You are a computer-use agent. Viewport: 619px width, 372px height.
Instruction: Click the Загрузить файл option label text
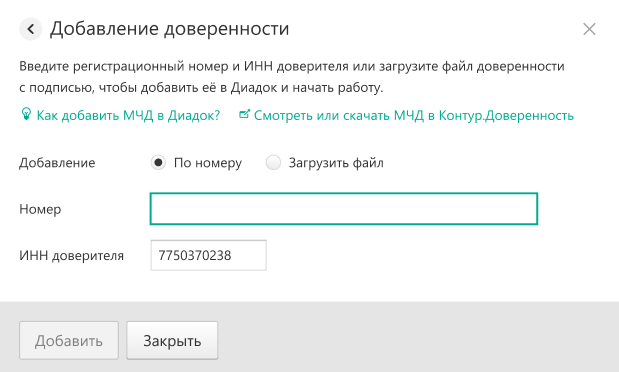point(336,163)
